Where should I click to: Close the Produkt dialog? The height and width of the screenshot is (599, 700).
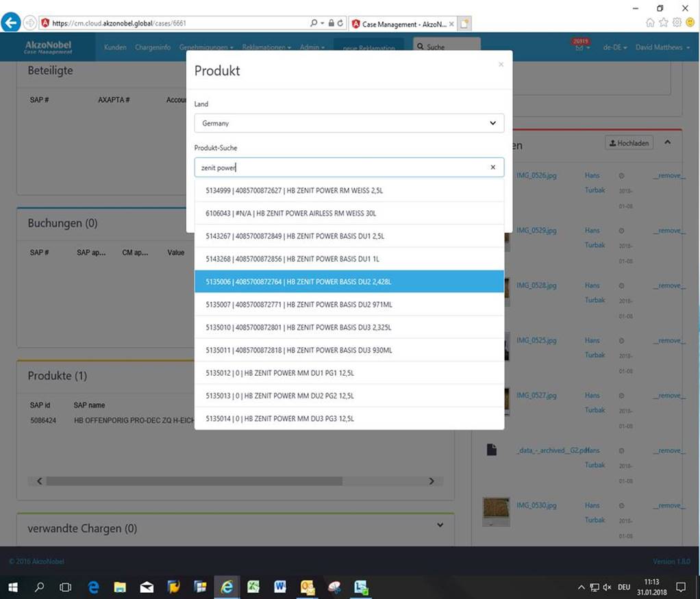[x=501, y=65]
